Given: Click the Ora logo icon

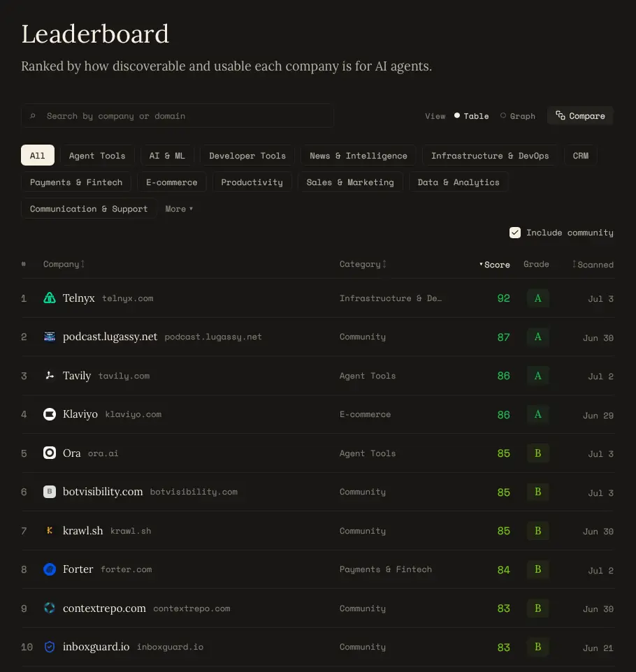Looking at the screenshot, I should tap(50, 453).
